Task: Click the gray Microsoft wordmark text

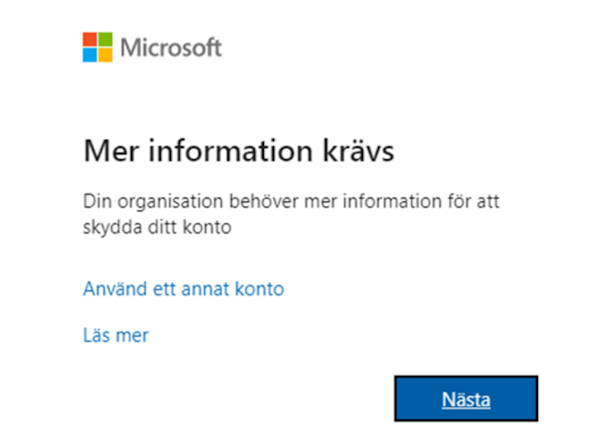Action: 171,48
